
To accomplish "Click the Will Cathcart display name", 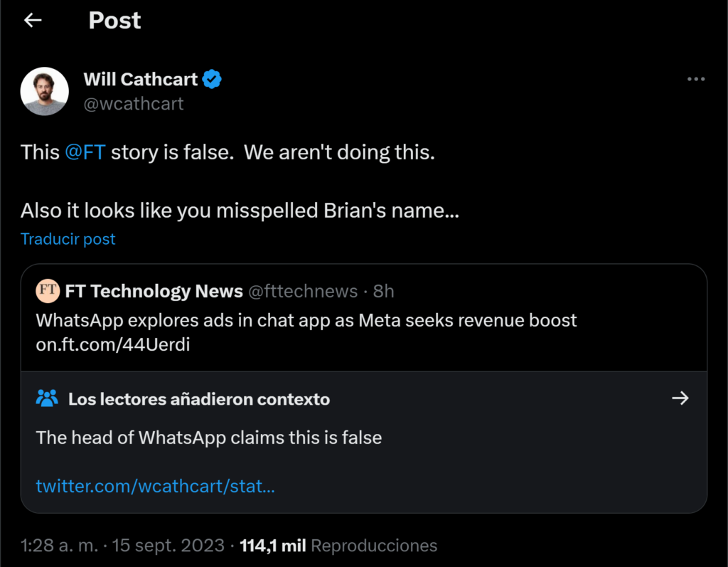I will pos(140,79).
